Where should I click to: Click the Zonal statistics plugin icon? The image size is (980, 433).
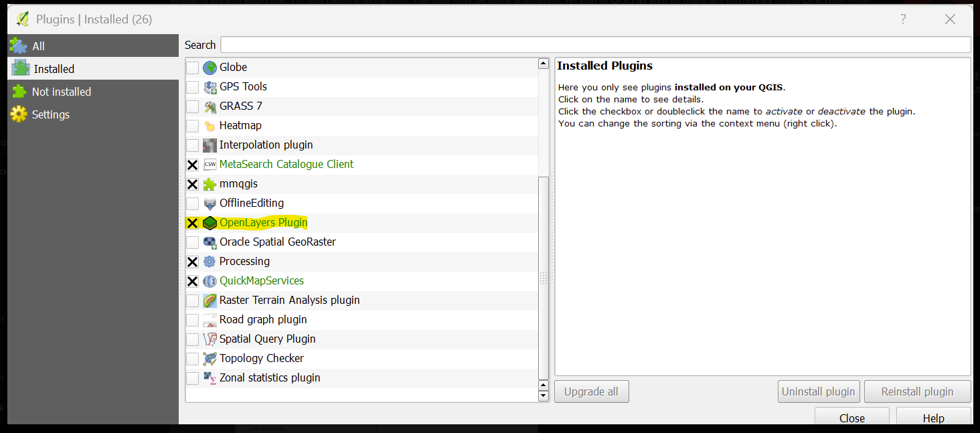(x=210, y=377)
